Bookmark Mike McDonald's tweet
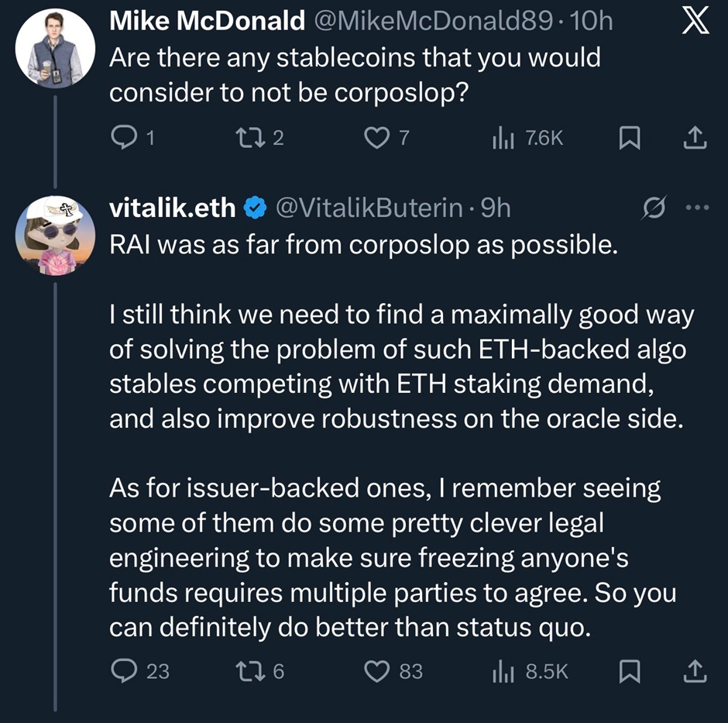Image resolution: width=728 pixels, height=723 pixels. point(629,138)
